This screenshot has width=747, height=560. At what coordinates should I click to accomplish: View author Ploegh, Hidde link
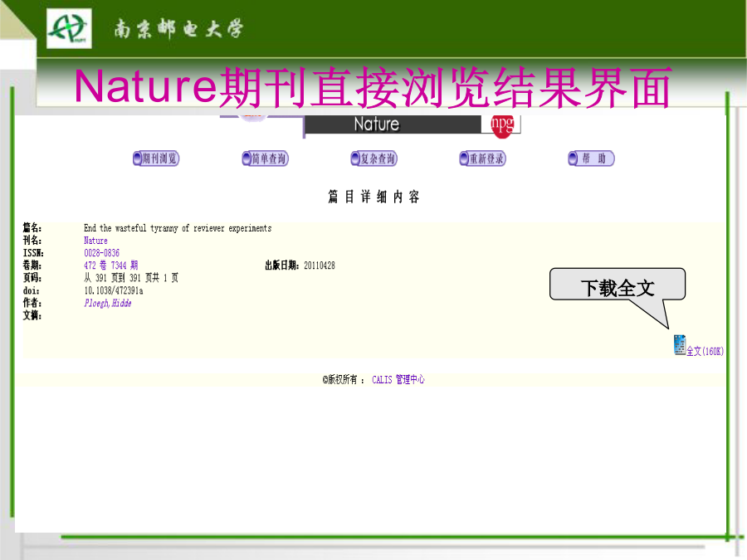pos(108,304)
